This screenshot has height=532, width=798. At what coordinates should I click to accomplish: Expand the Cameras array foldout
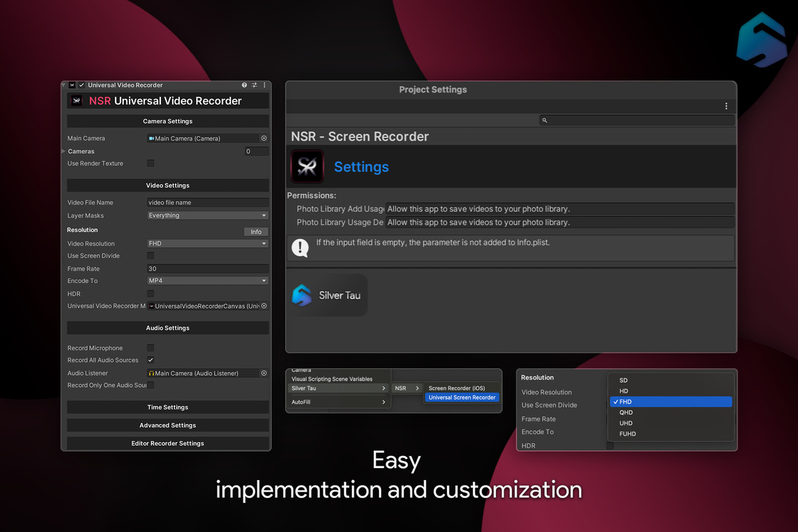coord(64,151)
